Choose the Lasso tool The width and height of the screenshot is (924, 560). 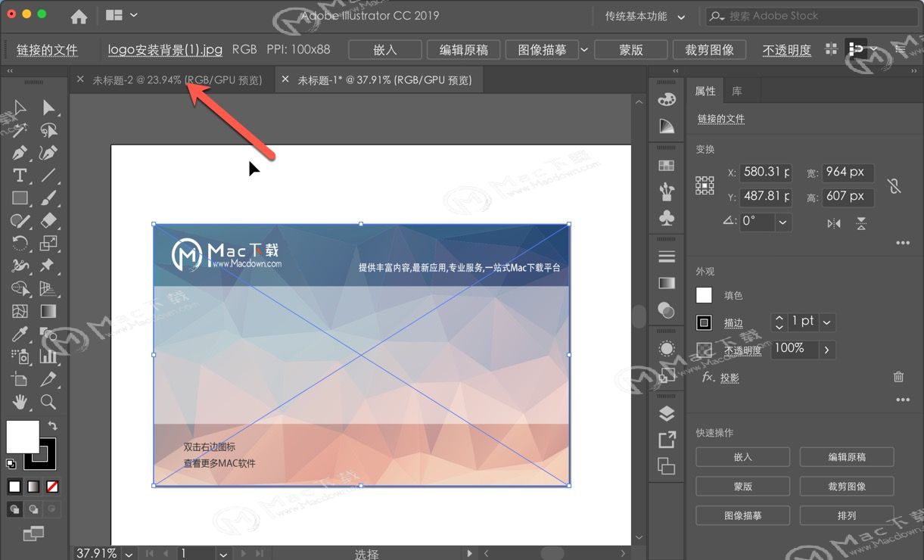[48, 130]
